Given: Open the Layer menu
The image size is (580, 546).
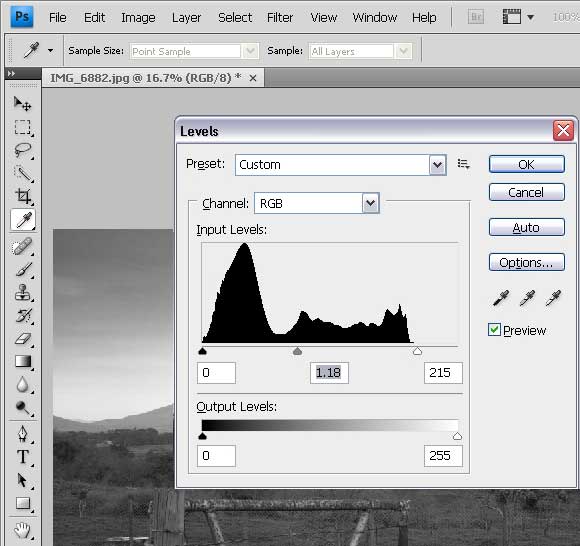Looking at the screenshot, I should (186, 17).
